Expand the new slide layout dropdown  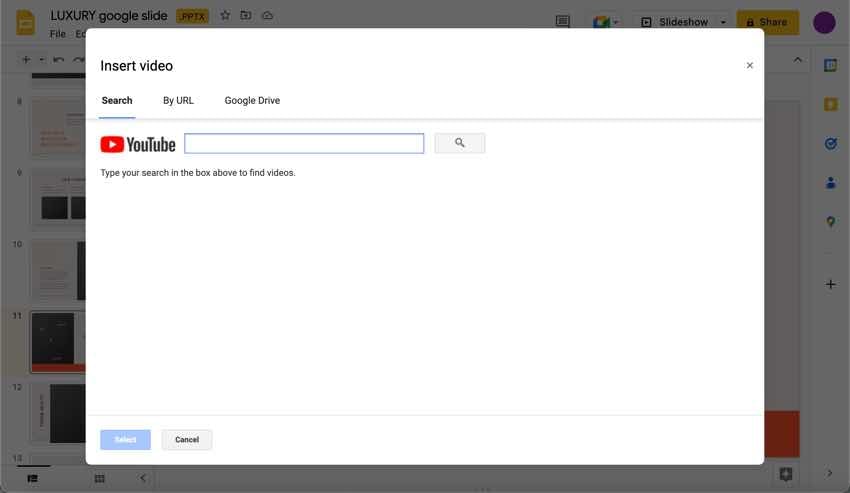point(41,60)
